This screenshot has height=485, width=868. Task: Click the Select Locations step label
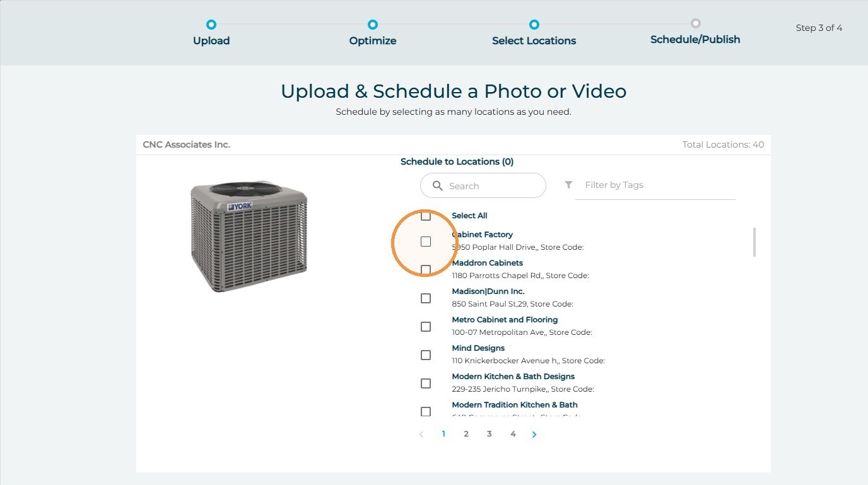[534, 40]
